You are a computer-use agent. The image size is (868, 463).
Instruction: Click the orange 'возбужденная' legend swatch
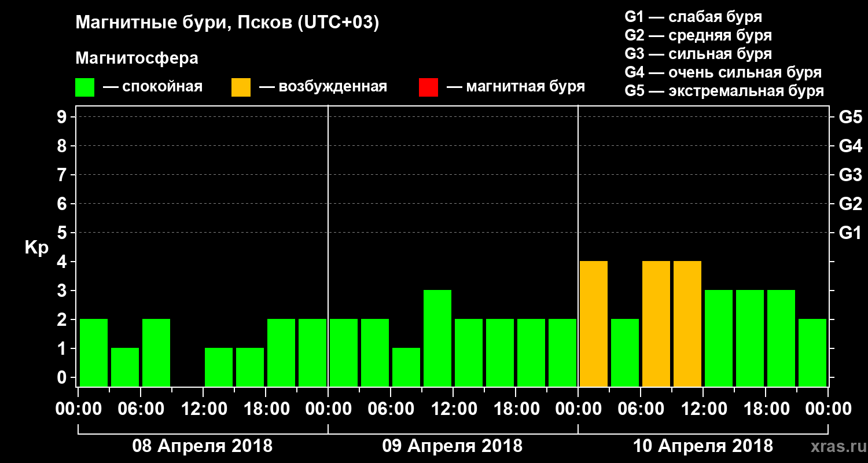coord(241,87)
